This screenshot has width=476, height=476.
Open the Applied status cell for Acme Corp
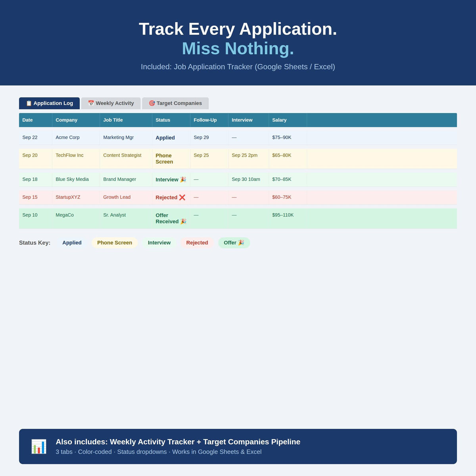171,138
